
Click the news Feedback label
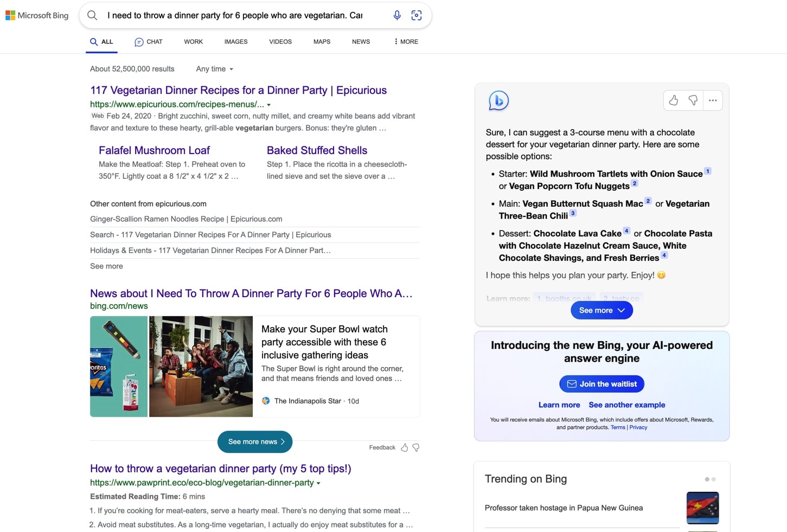(x=382, y=447)
